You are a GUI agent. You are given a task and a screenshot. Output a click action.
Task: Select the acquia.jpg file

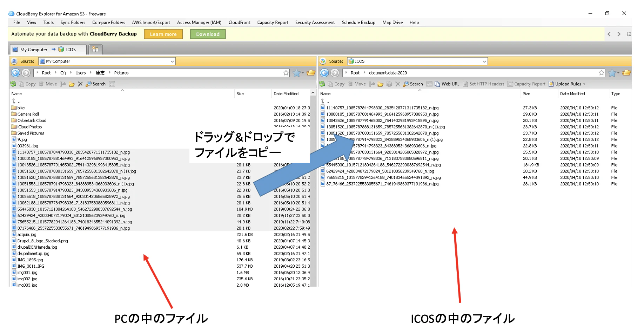tap(27, 235)
